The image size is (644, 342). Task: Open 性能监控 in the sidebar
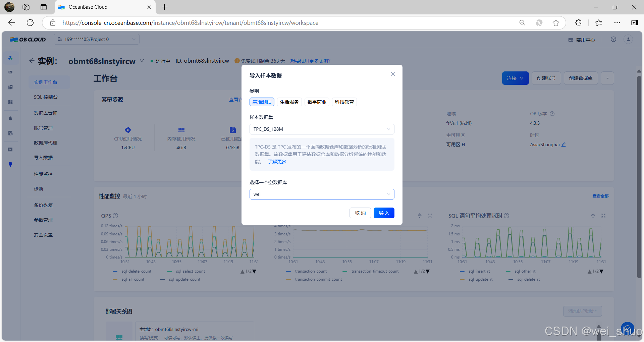(43, 174)
